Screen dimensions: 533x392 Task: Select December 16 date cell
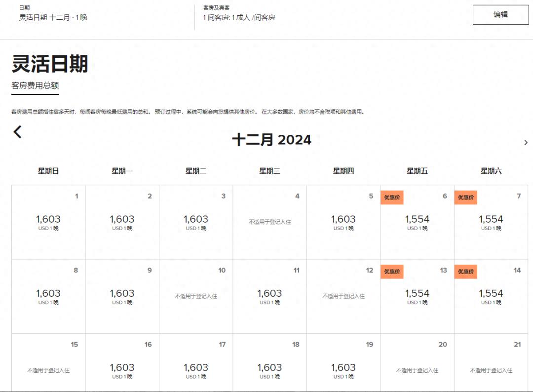[122, 370]
